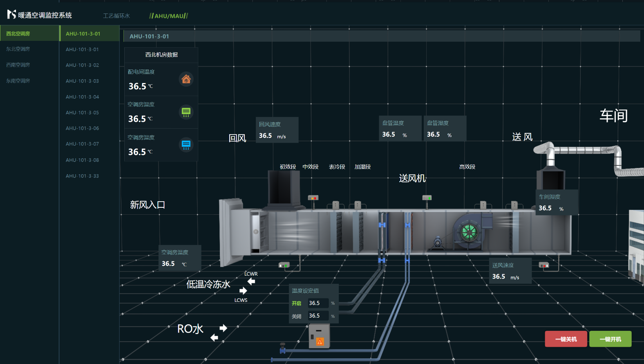This screenshot has width=644, height=364.
Task: Open the AHU/MAU tab
Action: 169,16
